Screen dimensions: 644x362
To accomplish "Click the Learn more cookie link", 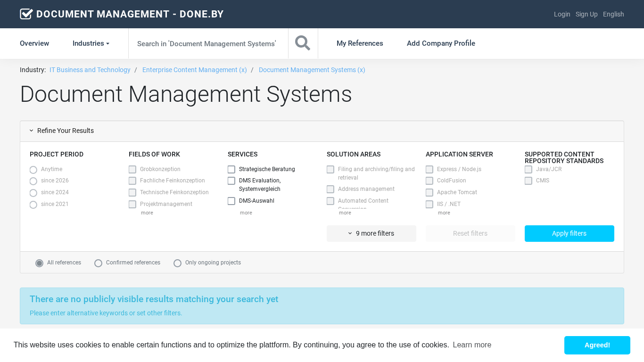I will tap(472, 345).
